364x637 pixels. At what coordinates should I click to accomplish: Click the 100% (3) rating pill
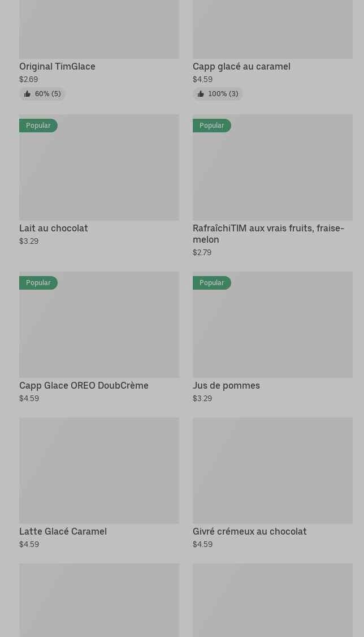[218, 94]
